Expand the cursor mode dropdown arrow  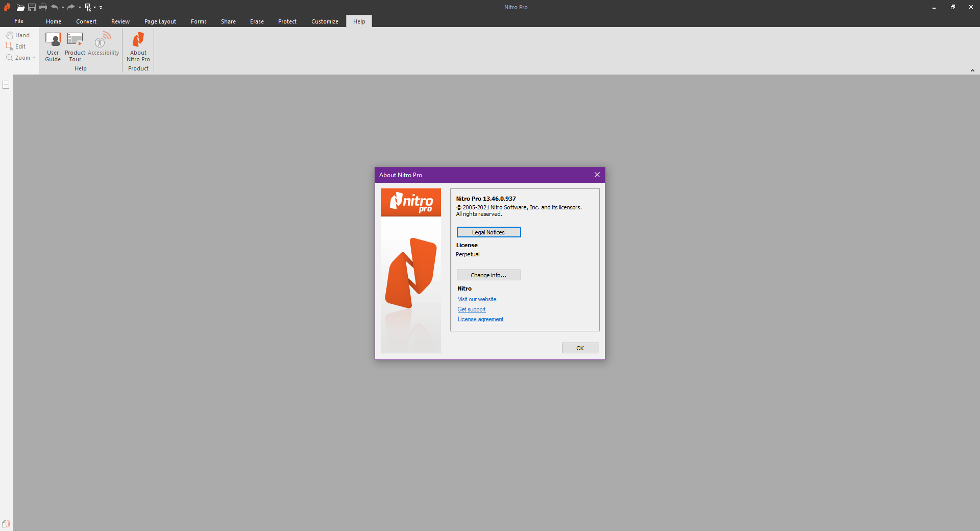pyautogui.click(x=95, y=7)
